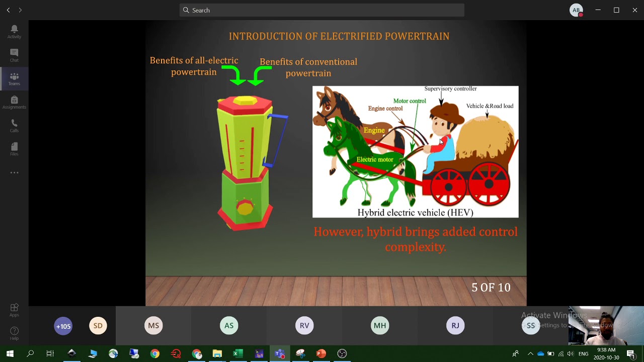Open the TeX editor from the taskbar
644x362 pixels.
click(x=259, y=354)
